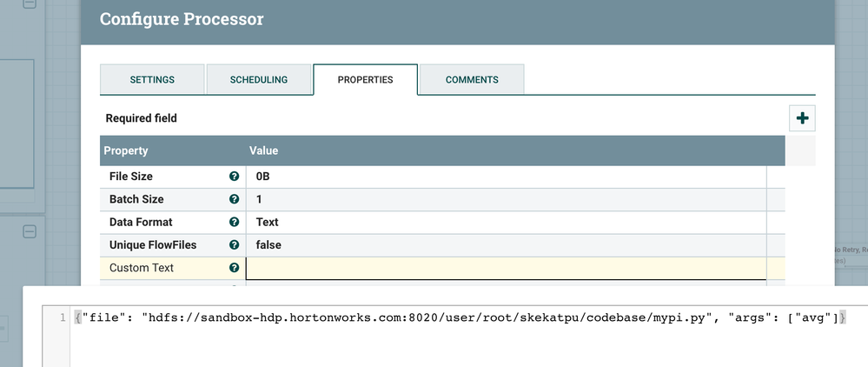Image resolution: width=868 pixels, height=367 pixels.
Task: Open the help icon beside File Size
Action: pyautogui.click(x=234, y=177)
